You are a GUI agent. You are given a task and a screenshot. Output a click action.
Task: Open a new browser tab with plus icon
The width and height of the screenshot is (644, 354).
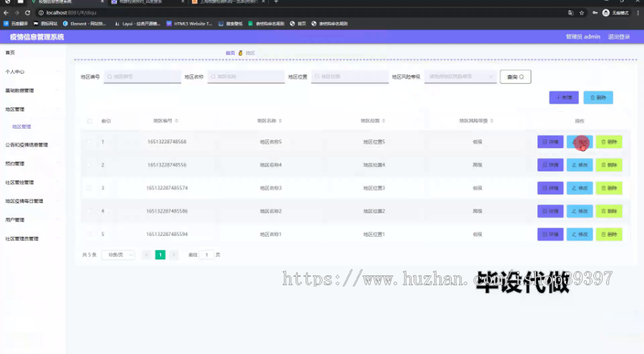(276, 1)
